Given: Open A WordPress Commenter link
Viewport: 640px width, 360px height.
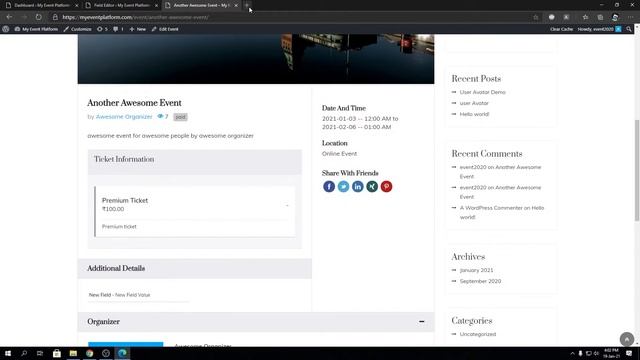Looking at the screenshot, I should [491, 208].
